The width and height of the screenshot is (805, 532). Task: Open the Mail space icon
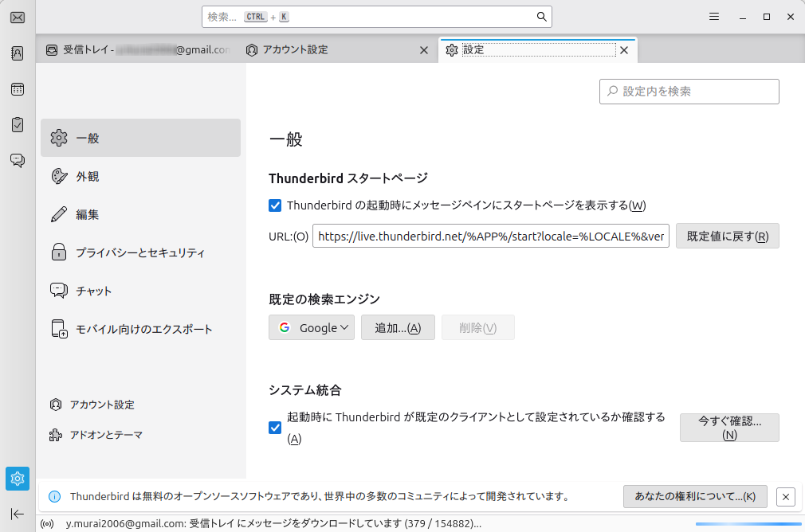coord(17,18)
